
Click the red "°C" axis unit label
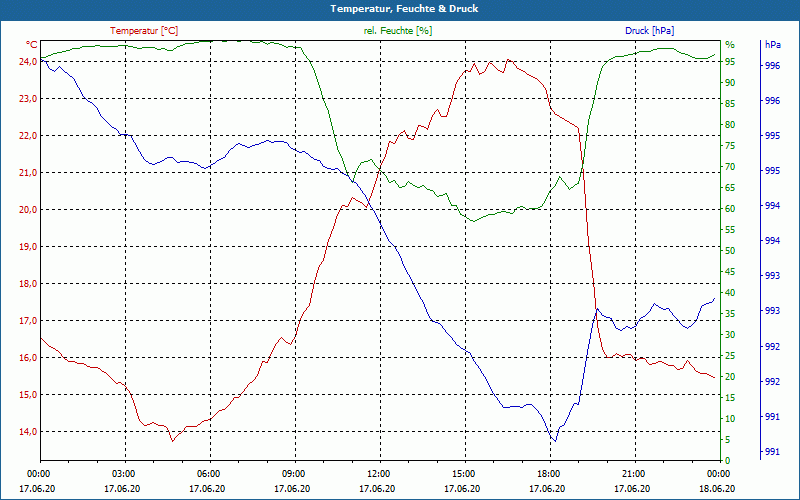click(32, 45)
